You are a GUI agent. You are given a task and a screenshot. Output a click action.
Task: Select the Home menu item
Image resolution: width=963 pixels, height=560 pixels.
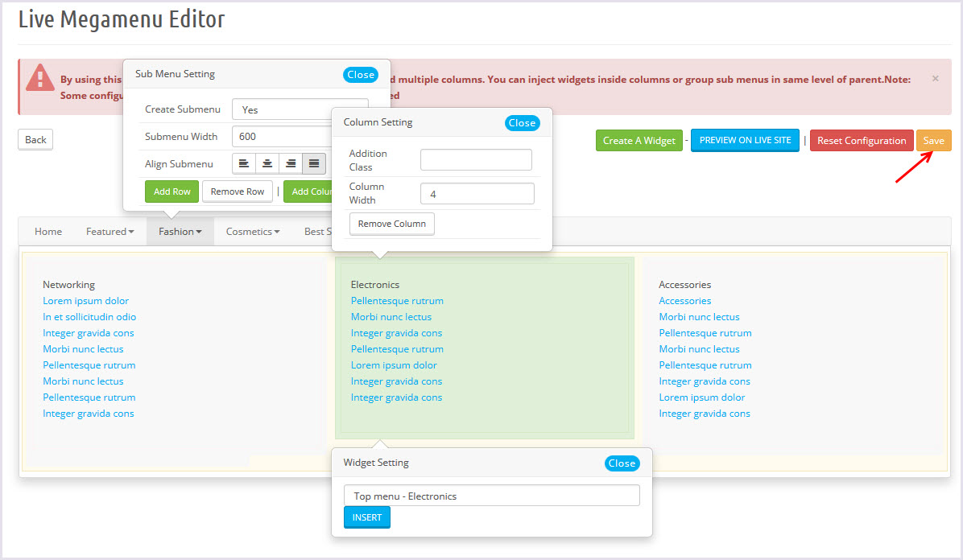pyautogui.click(x=48, y=232)
